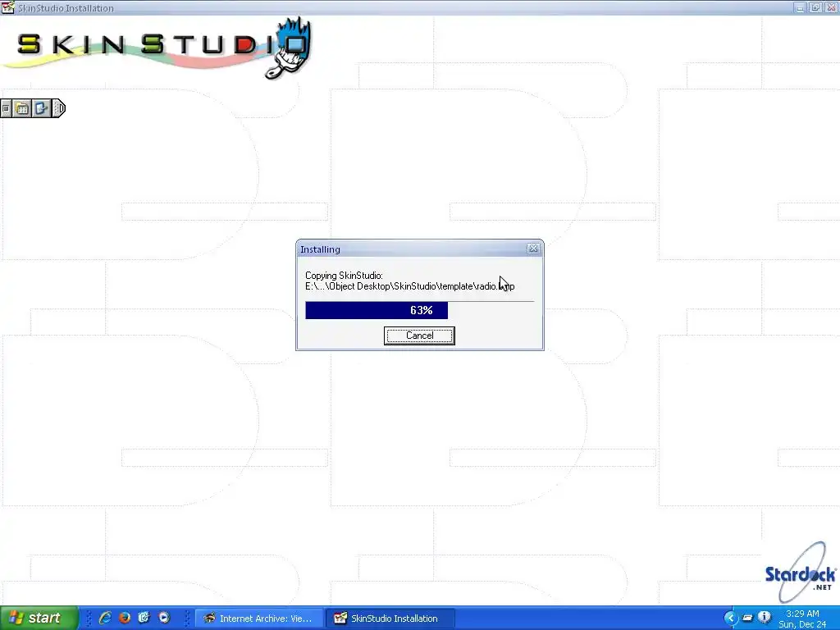Open the folder toolbar icon

pyautogui.click(x=22, y=109)
